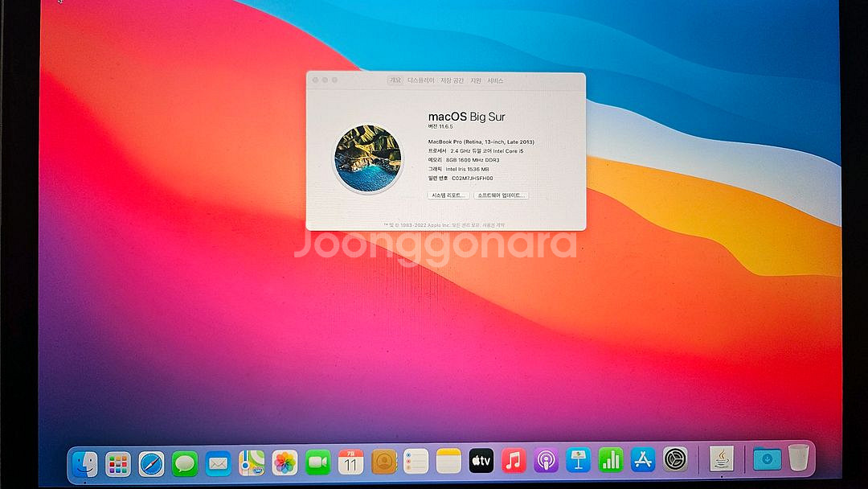Open the 서비스 tab
The height and width of the screenshot is (489, 868).
click(x=495, y=80)
